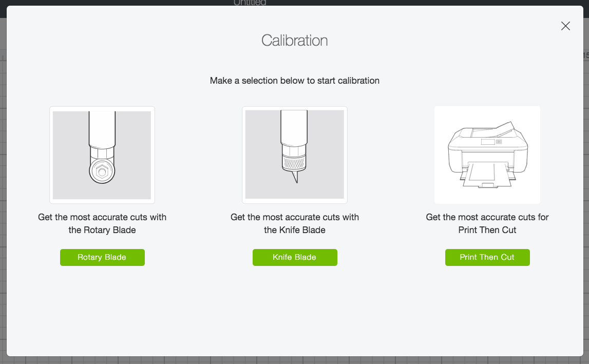Viewport: 589px width, 364px height.
Task: Click the Rotary Blade description text
Action: [x=102, y=223]
